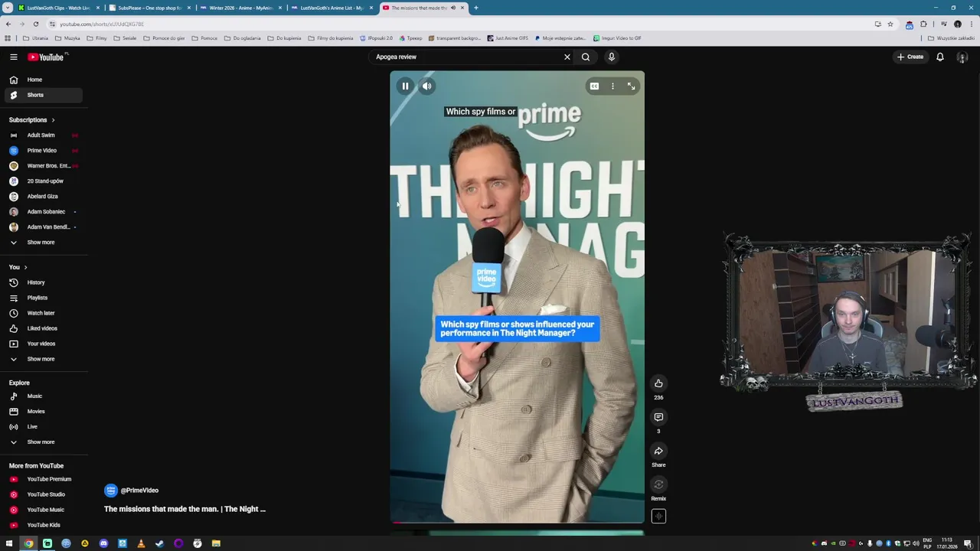Open Watch later
The height and width of the screenshot is (551, 980).
(x=44, y=313)
